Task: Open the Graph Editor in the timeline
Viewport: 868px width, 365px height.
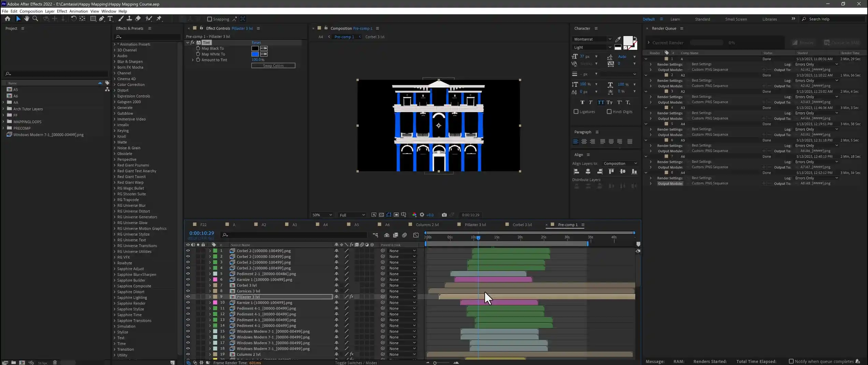Action: point(416,235)
